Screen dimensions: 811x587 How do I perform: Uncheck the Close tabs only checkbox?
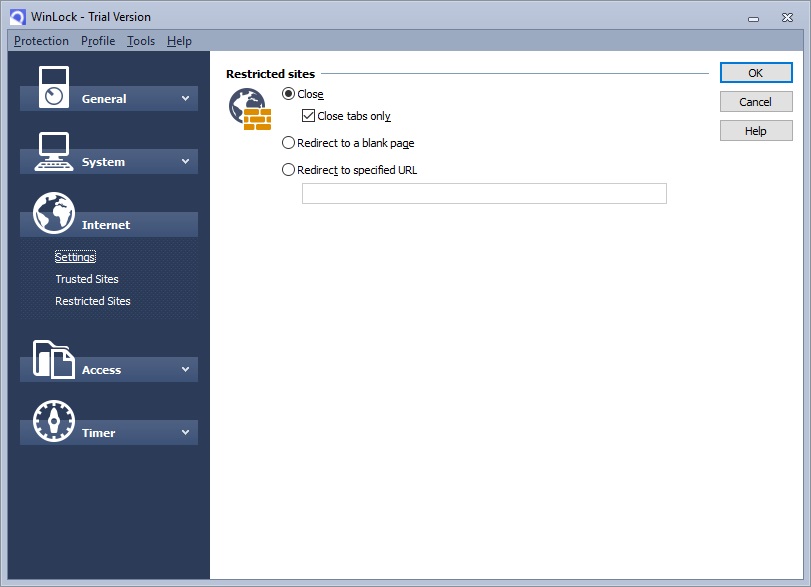tap(308, 115)
